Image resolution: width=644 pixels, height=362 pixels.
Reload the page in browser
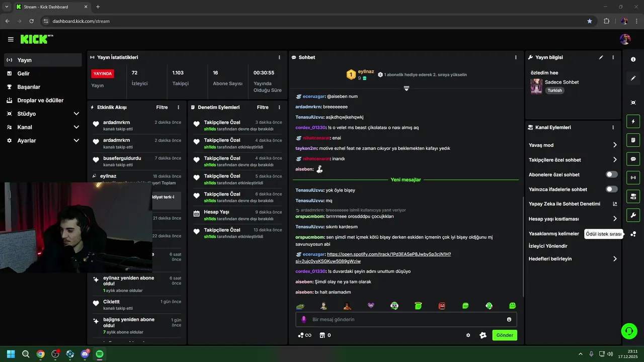point(32,21)
